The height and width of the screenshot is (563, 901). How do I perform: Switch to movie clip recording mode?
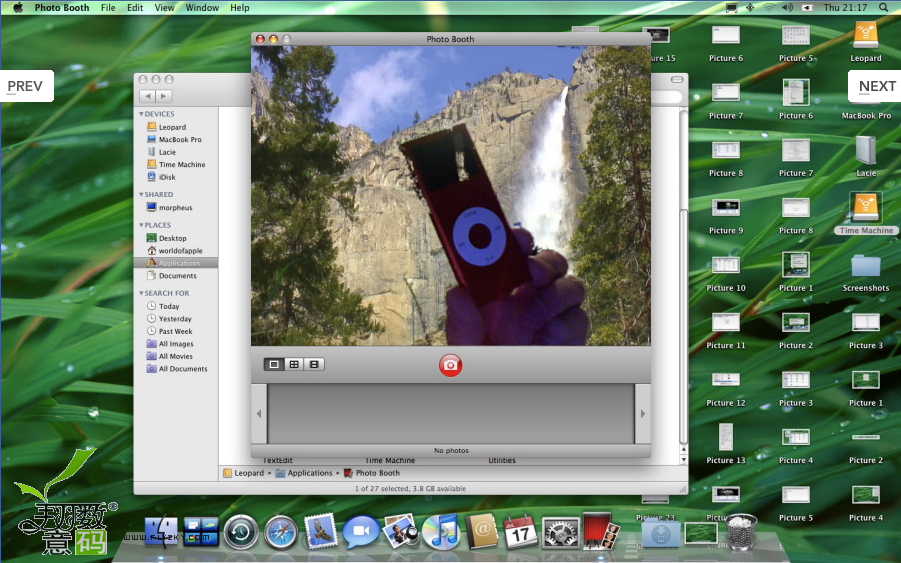point(314,365)
